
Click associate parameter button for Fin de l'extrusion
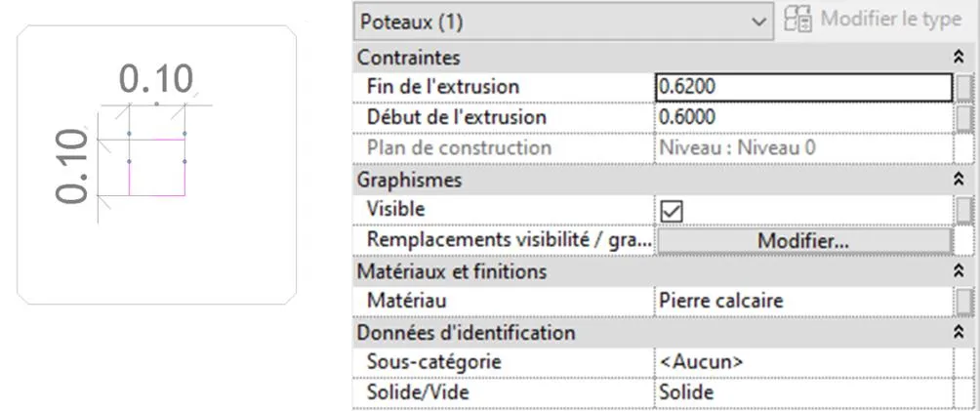pos(964,88)
